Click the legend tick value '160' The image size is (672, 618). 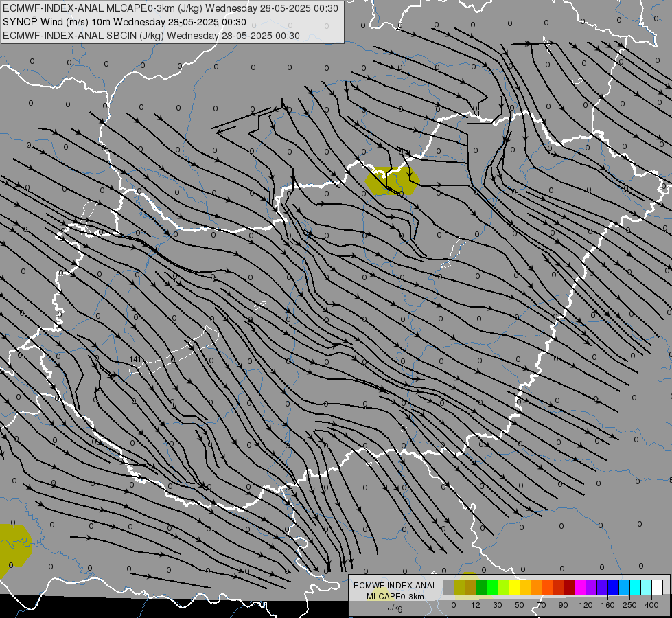pos(607,605)
